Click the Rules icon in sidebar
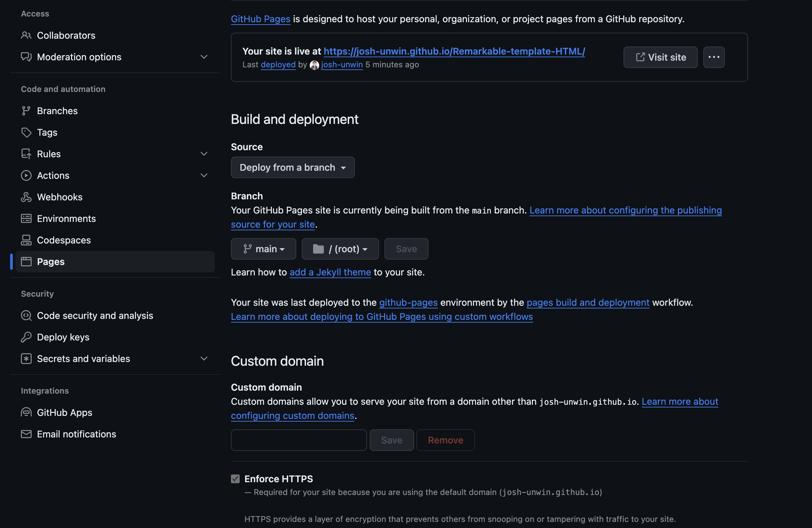812x528 pixels. tap(26, 154)
